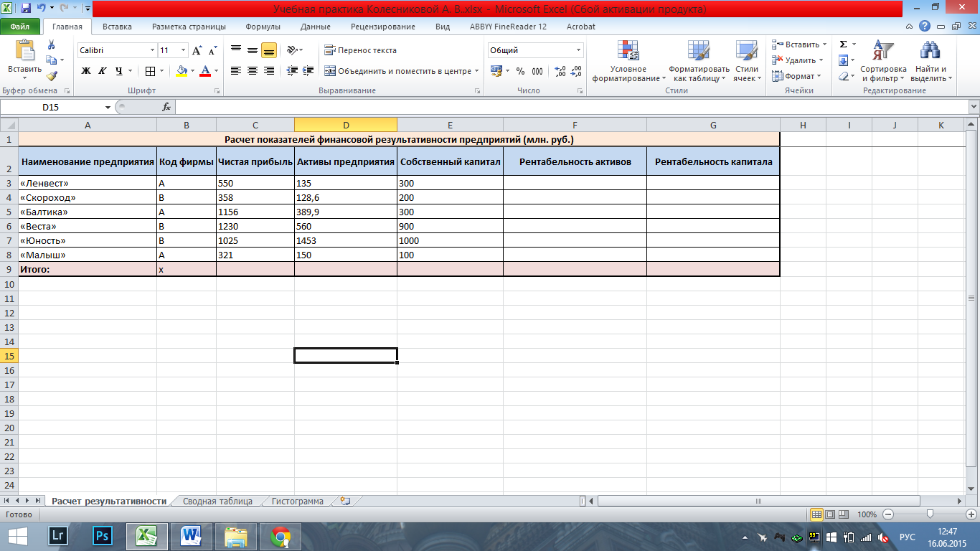
Task: Click the Copy icon in clipboard group
Action: pyautogui.click(x=52, y=60)
